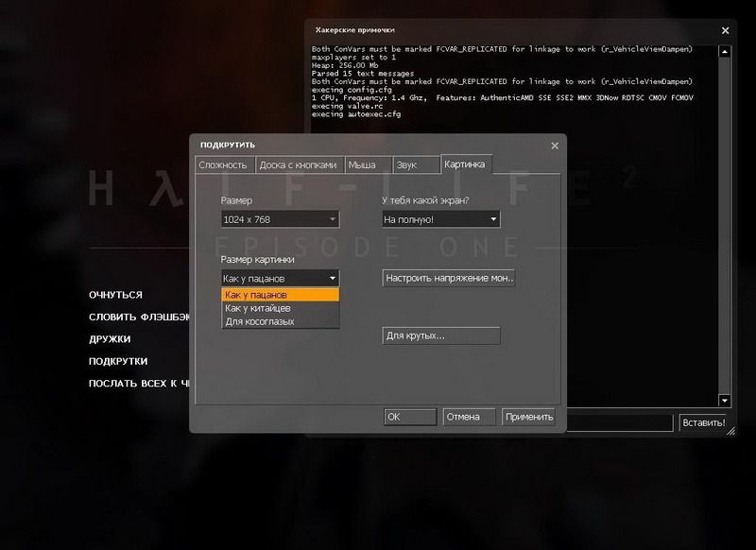Select СЛОВИТЬ ФЛЭШБЭК menu item
Image resolution: width=756 pixels, height=550 pixels.
[139, 318]
